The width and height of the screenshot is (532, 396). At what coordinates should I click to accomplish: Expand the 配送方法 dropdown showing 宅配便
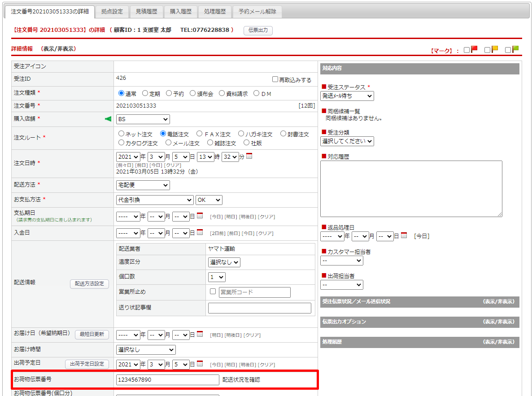point(143,185)
